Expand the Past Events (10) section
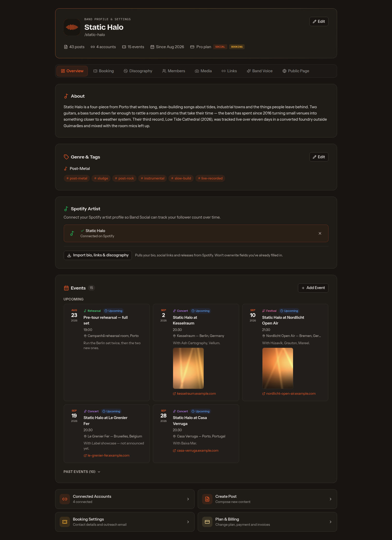This screenshot has width=392, height=540. 82,472
